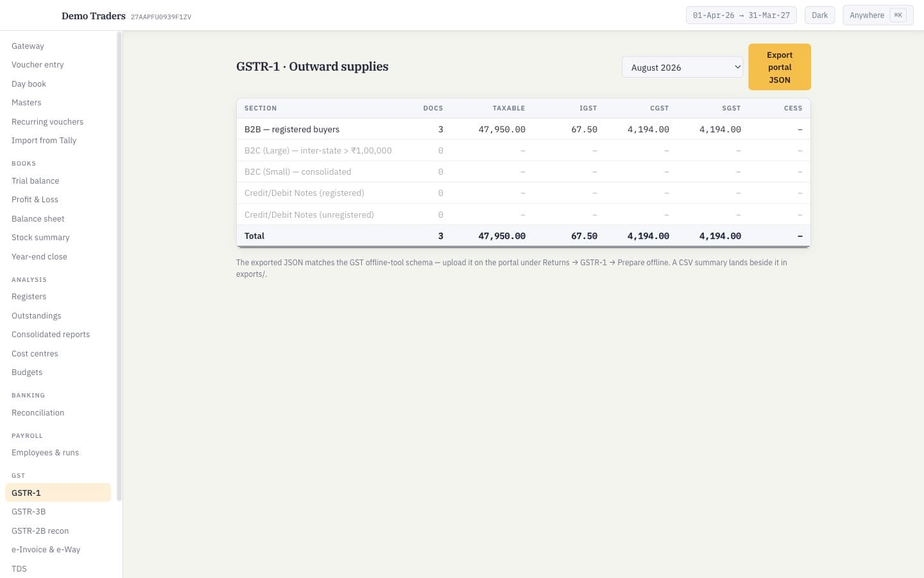Click the TAXABLE column header
Image resolution: width=924 pixels, height=578 pixels.
pyautogui.click(x=509, y=108)
